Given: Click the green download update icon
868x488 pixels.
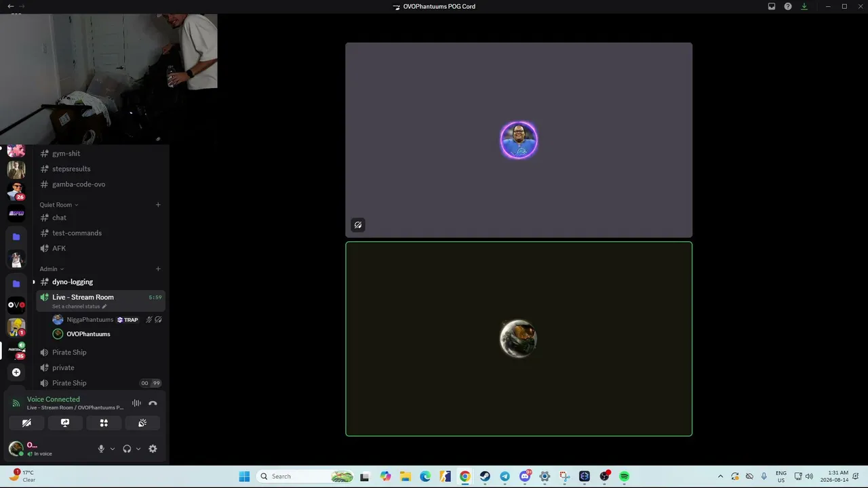Looking at the screenshot, I should [804, 6].
